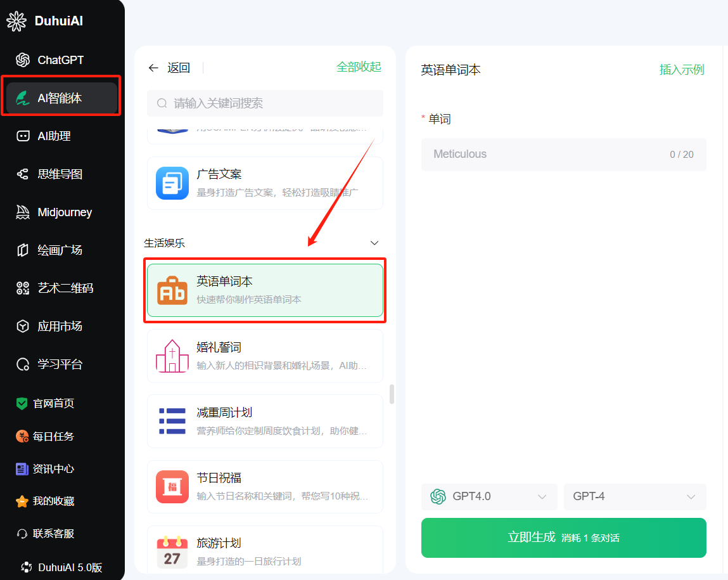
Task: Collapse the 生活娱乐 category with its chevron
Action: coord(374,243)
